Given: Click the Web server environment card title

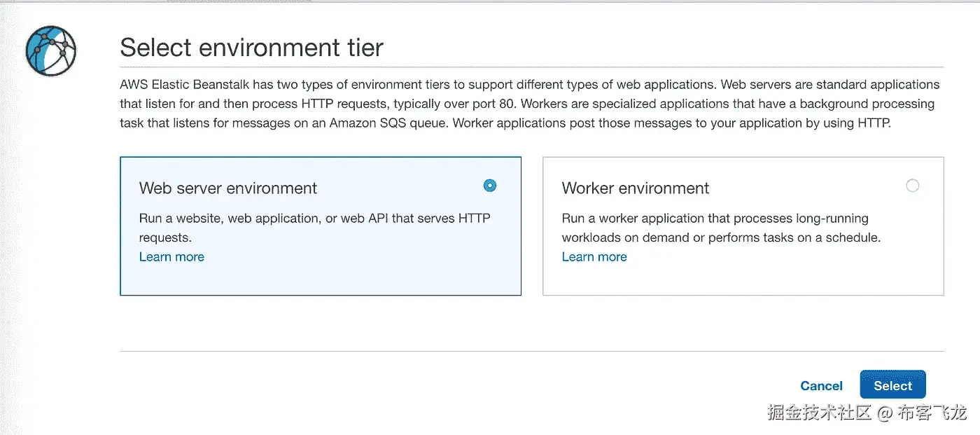Looking at the screenshot, I should pyautogui.click(x=228, y=188).
